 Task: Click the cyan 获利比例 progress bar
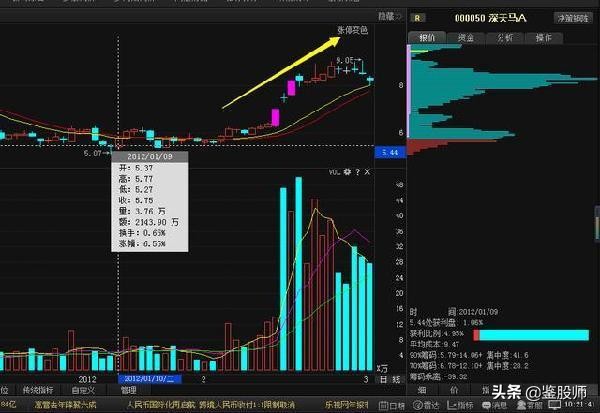coord(531,335)
